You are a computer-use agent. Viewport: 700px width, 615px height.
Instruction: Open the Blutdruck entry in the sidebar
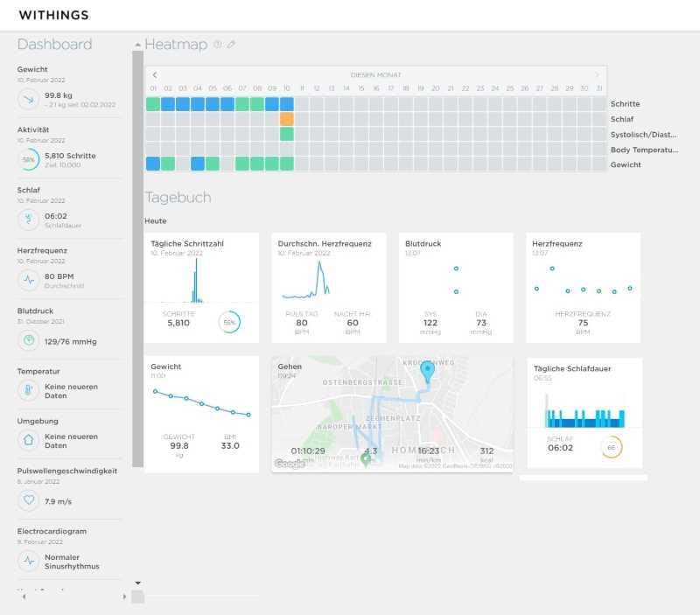click(69, 331)
